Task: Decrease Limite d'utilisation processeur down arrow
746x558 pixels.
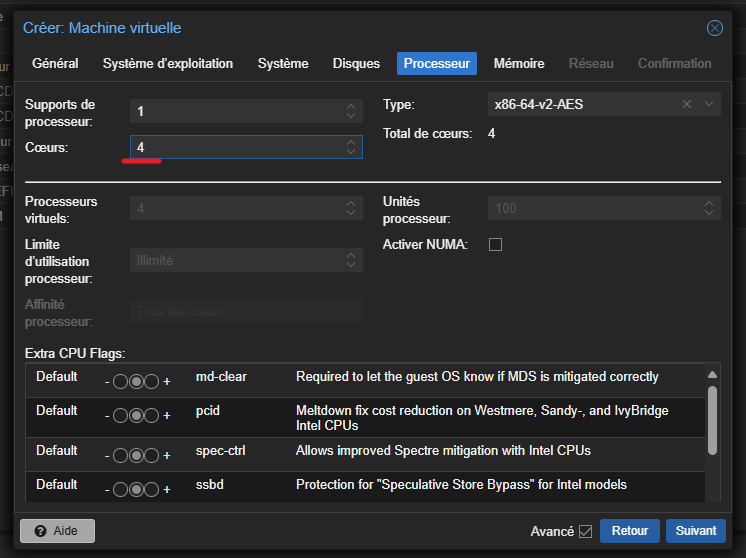Action: click(351, 264)
